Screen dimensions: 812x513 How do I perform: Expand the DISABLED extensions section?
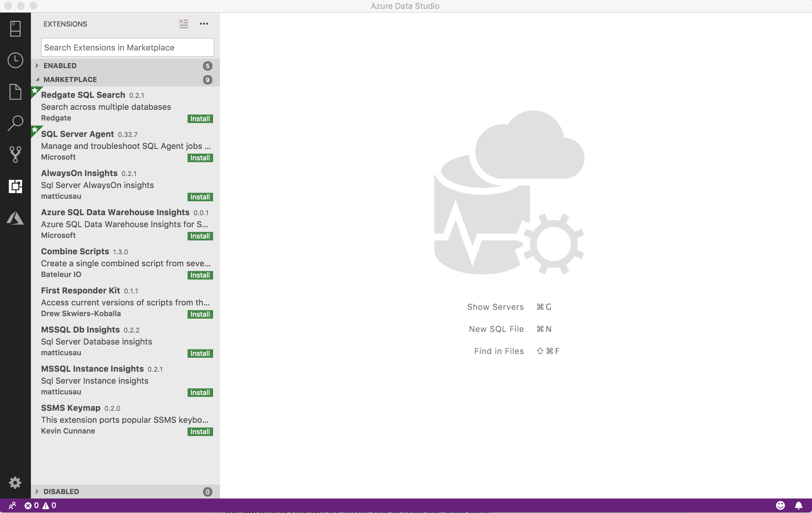point(37,491)
